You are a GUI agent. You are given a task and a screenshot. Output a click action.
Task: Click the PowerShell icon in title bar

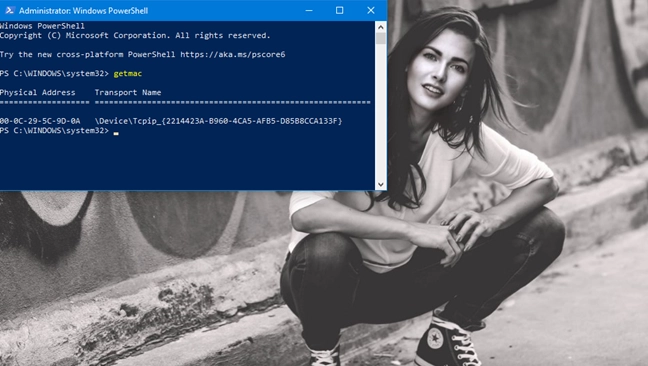10,10
